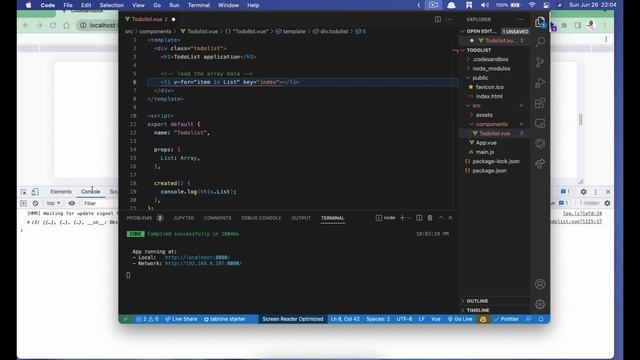Viewport: 640px width, 360px height.
Task: Open the Network URL in the terminal
Action: (203, 264)
